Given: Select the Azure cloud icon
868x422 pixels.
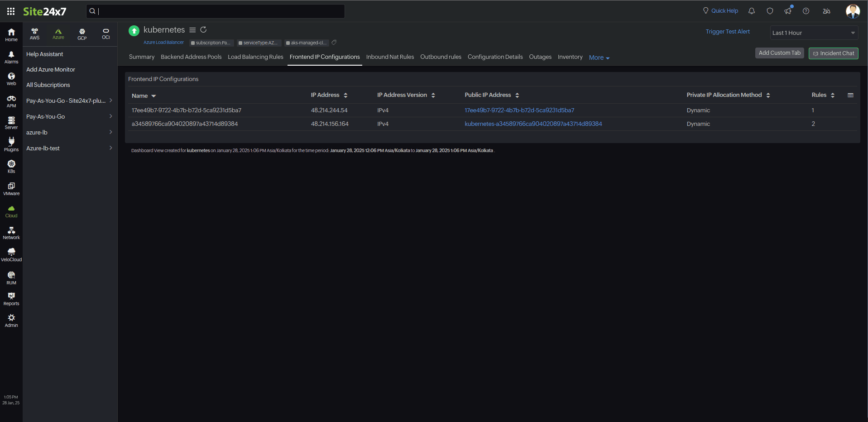Looking at the screenshot, I should pyautogui.click(x=58, y=34).
